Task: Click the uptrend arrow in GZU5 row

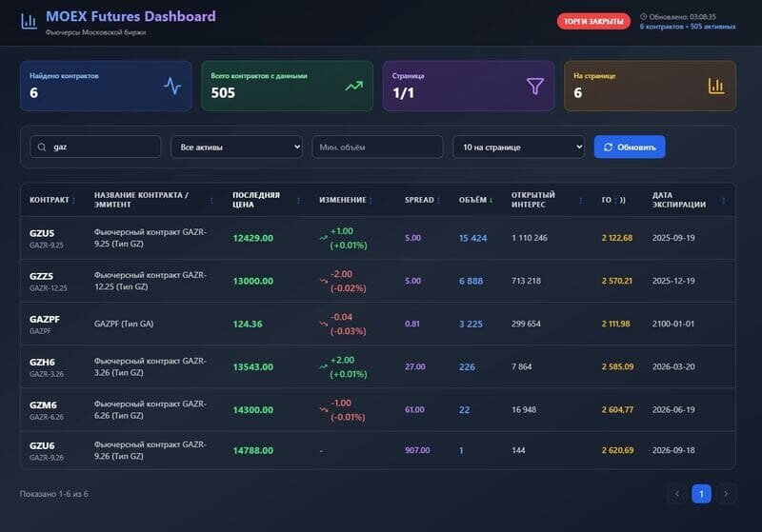Action: pyautogui.click(x=323, y=238)
